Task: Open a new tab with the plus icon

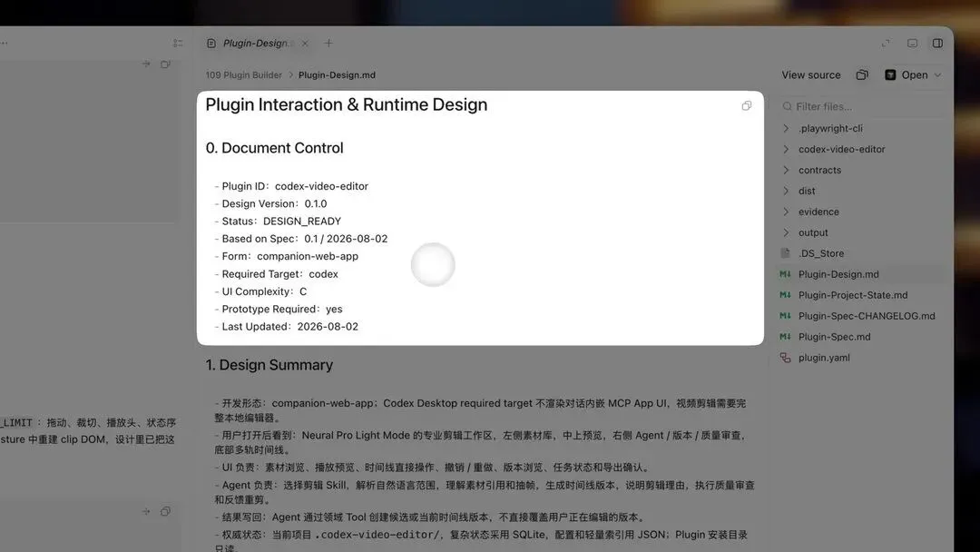Action: pos(328,44)
